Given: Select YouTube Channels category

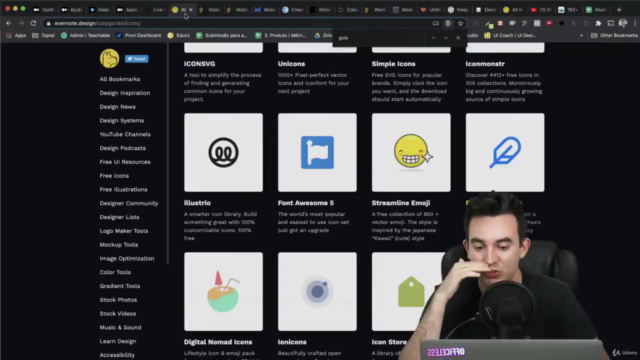Looking at the screenshot, I should coord(125,134).
